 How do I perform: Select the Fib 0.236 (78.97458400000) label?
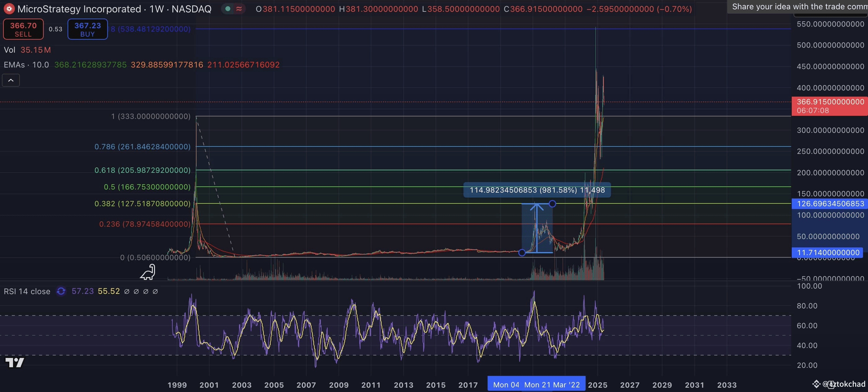coord(145,224)
